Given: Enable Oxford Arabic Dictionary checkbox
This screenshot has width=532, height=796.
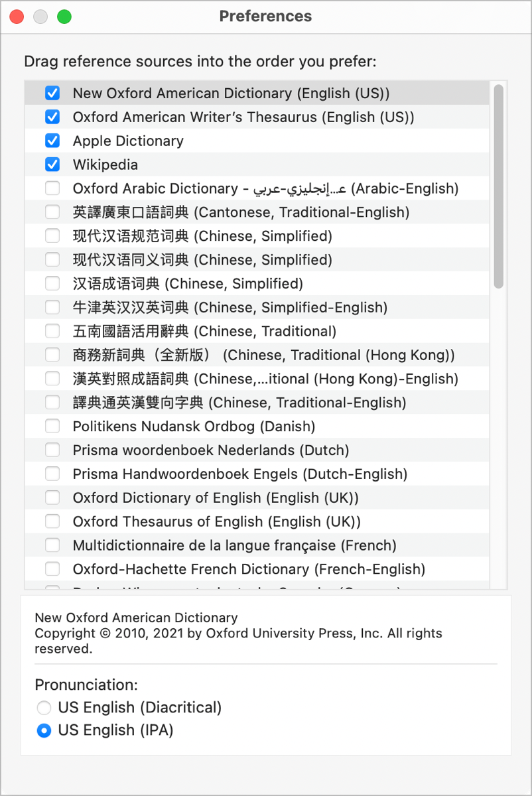Looking at the screenshot, I should pyautogui.click(x=52, y=188).
